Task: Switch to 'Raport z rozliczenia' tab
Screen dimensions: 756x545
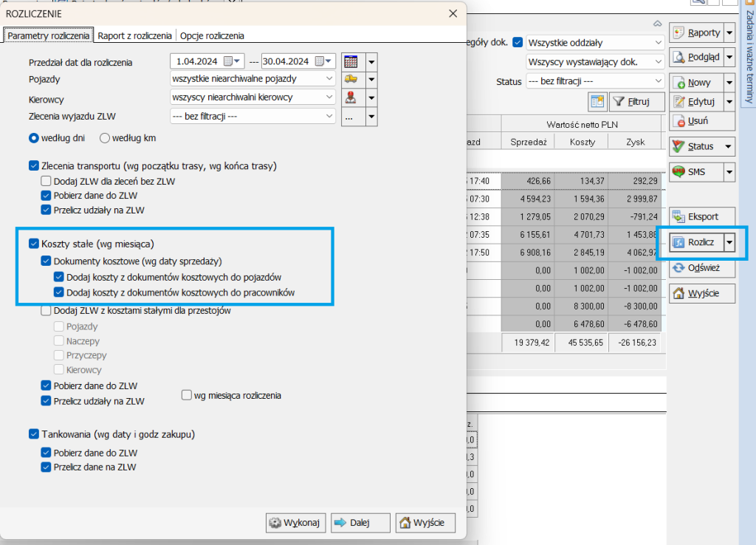Action: 136,35
